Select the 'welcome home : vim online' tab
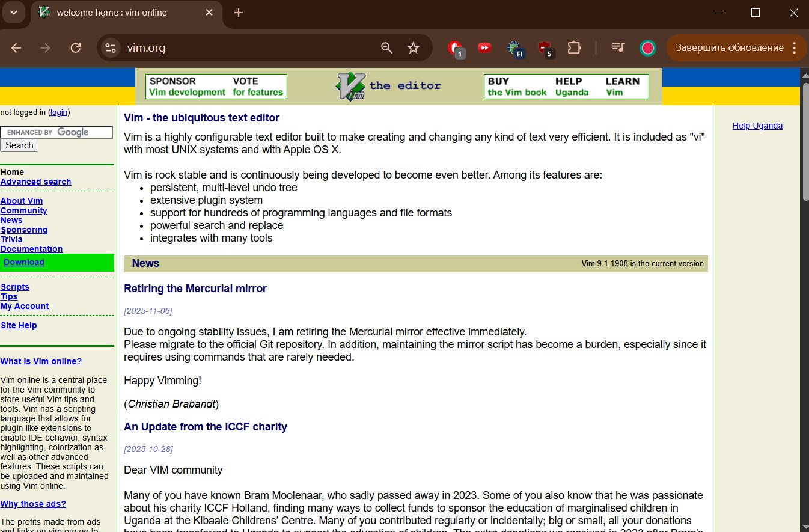 point(126,13)
